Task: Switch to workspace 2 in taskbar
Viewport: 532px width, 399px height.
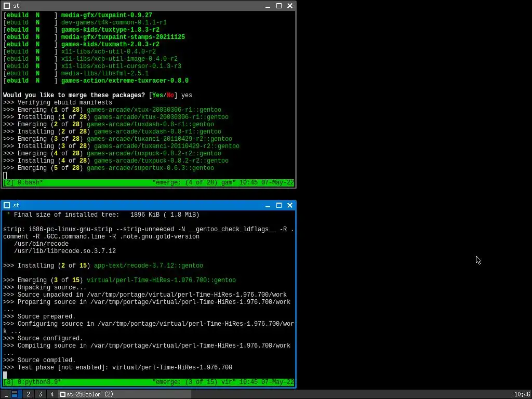Action: click(28, 394)
